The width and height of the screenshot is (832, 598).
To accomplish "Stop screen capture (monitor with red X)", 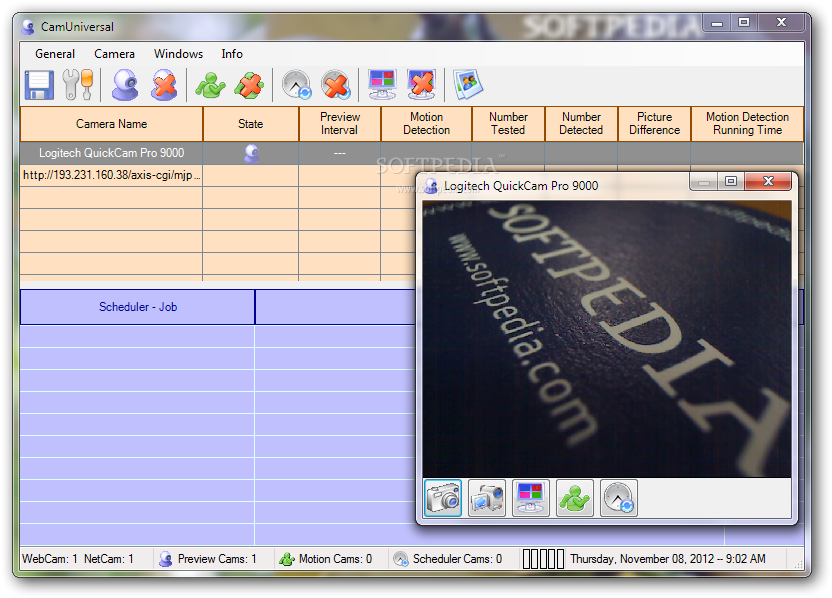I will point(422,85).
